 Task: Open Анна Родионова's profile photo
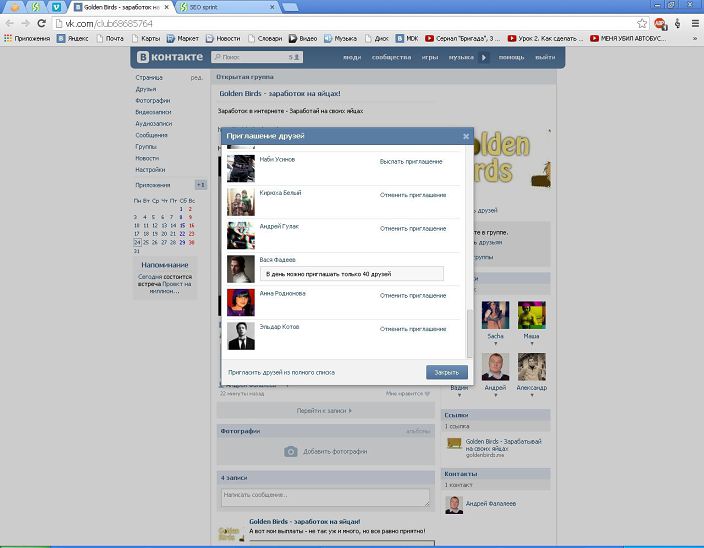pyautogui.click(x=241, y=302)
